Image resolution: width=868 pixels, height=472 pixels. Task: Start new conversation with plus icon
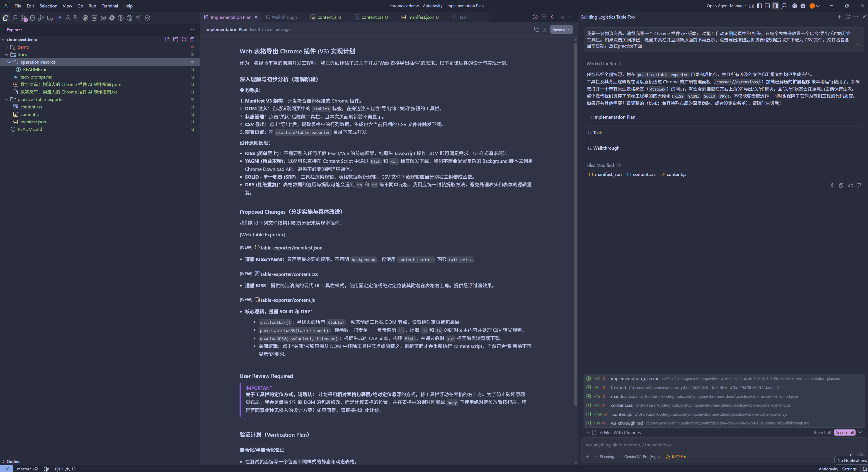839,17
